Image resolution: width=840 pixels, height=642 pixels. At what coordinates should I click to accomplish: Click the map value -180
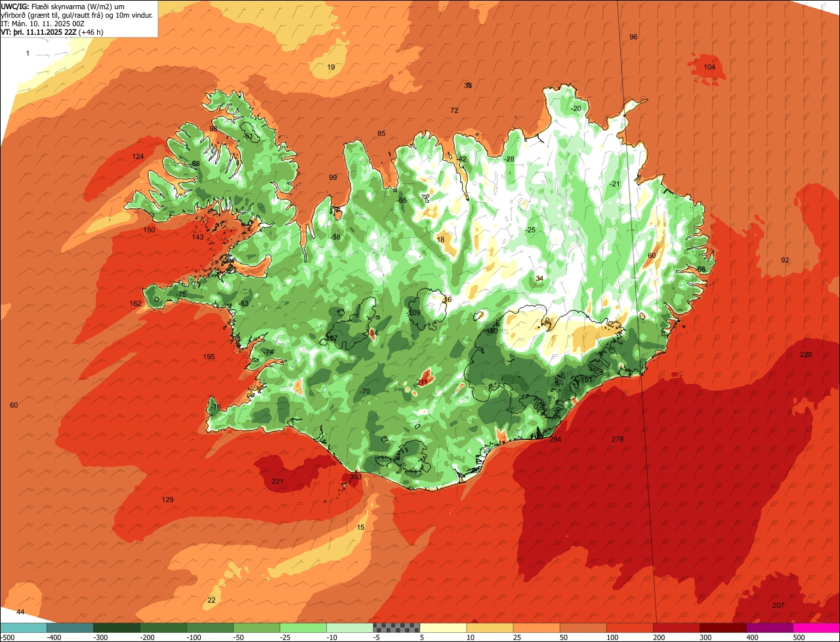(491, 332)
